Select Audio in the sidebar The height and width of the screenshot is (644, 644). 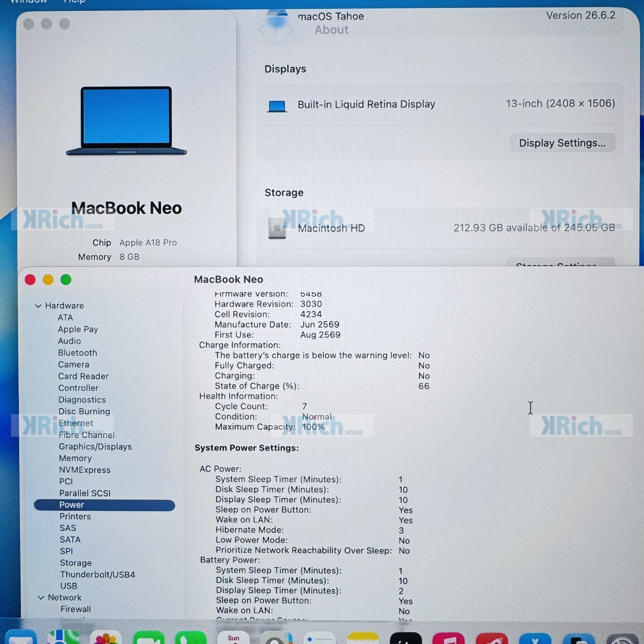69,341
